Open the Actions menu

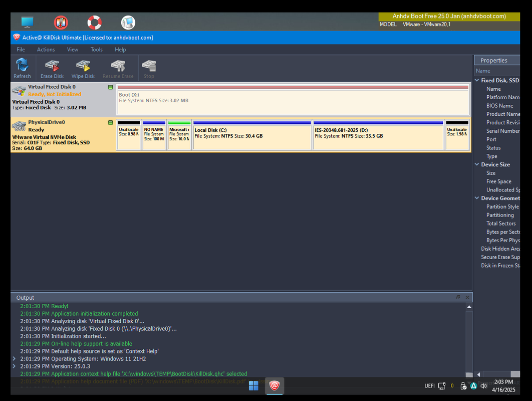pyautogui.click(x=46, y=49)
